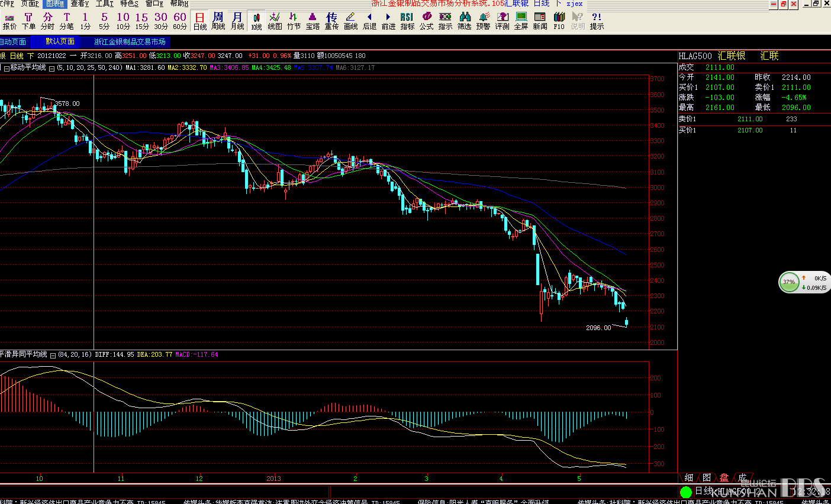
Task: Click the 2096.00 low price label
Action: point(598,328)
